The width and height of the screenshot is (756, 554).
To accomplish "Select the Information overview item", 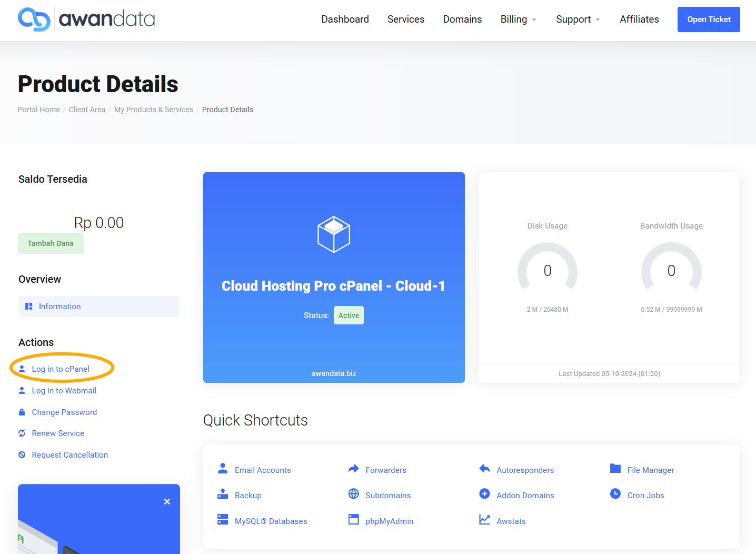I will click(x=99, y=306).
